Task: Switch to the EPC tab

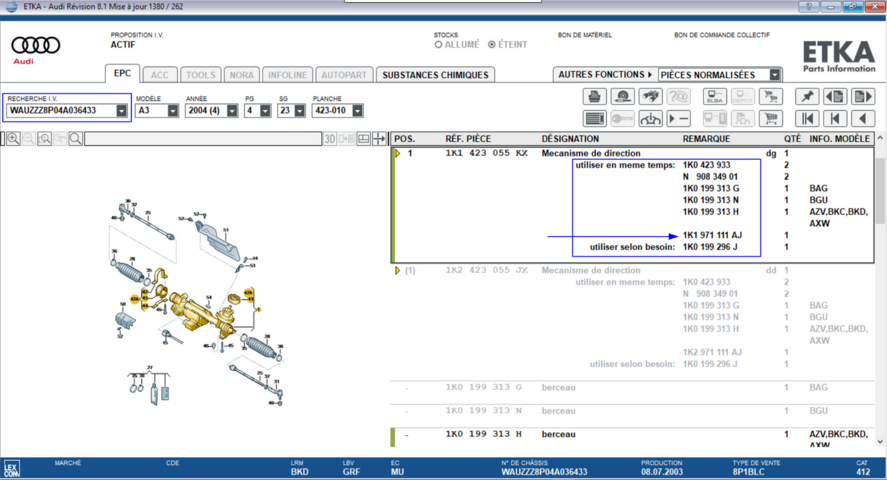Action: [x=122, y=73]
